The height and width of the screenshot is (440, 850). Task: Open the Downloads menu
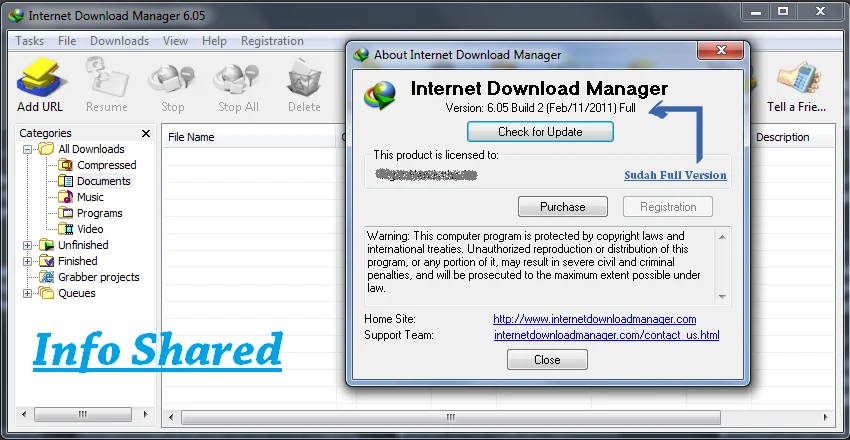click(119, 41)
